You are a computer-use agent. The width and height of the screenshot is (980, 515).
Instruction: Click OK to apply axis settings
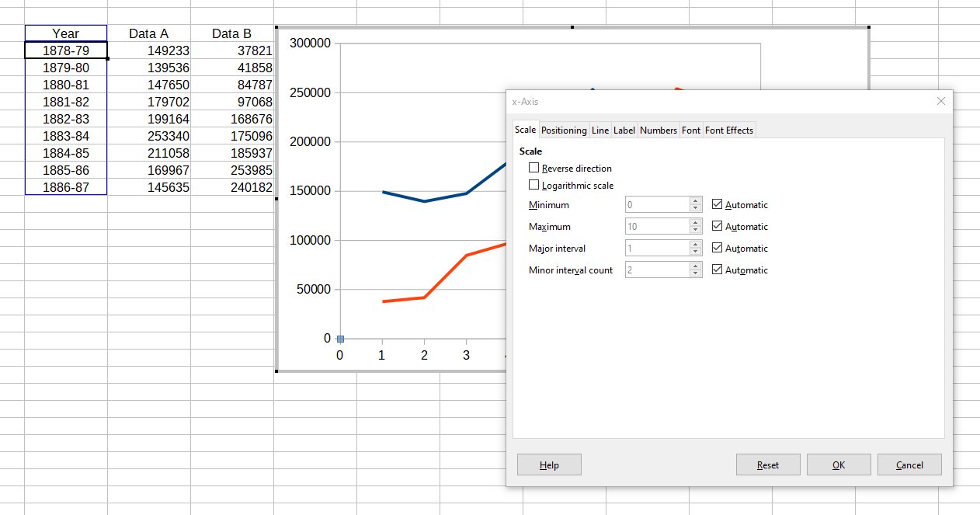tap(839, 465)
